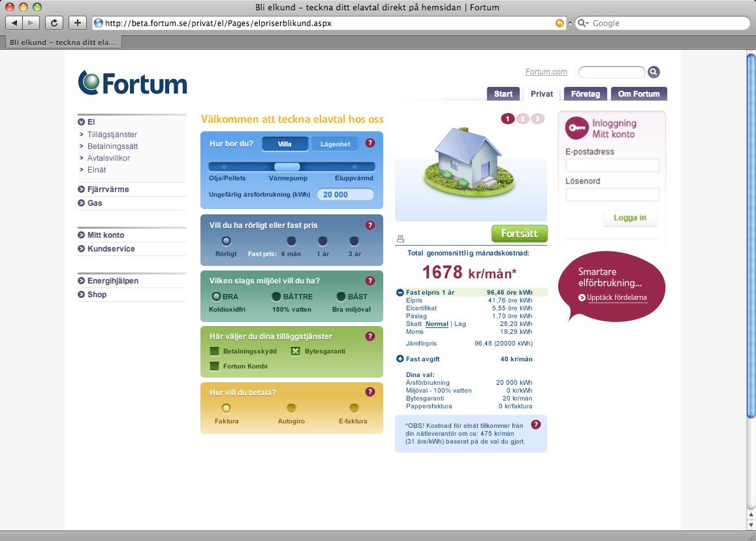756x541 pixels.
Task: Open Tilläggstjänster in the sidebar
Action: [112, 135]
